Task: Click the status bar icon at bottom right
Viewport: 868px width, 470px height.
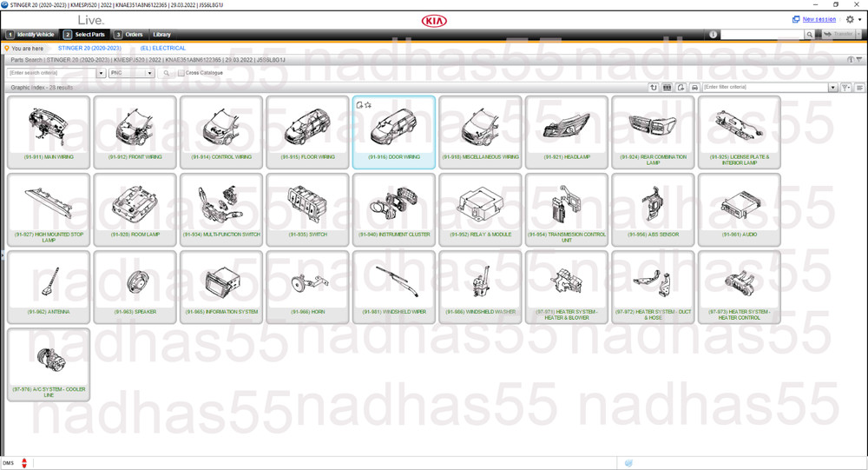Action: coord(628,463)
